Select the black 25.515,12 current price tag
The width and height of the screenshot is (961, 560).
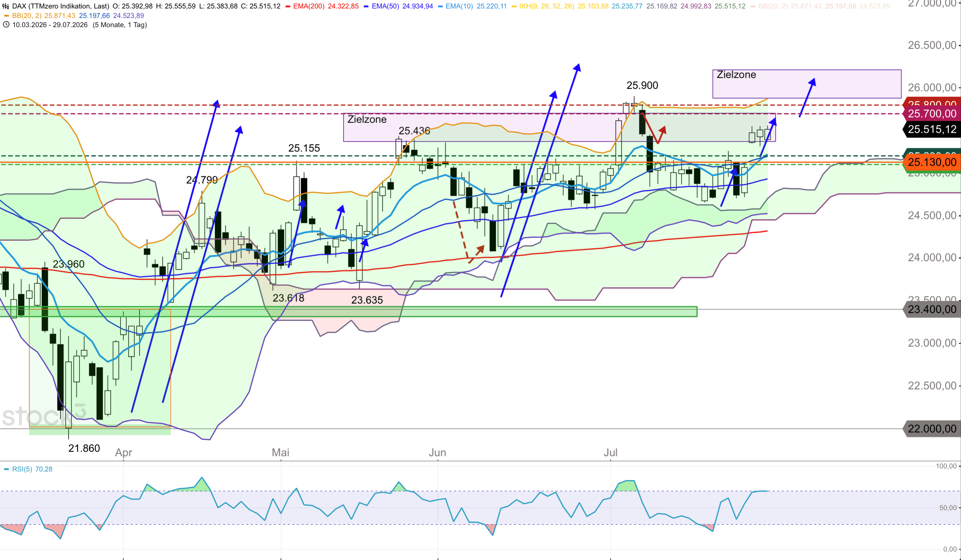click(932, 129)
